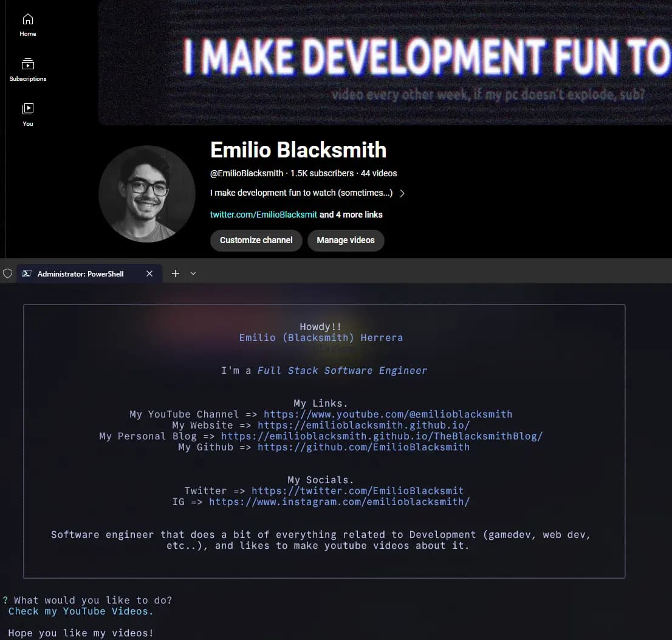The height and width of the screenshot is (640, 672).
Task: Select 'Check my YouTube Videos.' option
Action: 81,611
